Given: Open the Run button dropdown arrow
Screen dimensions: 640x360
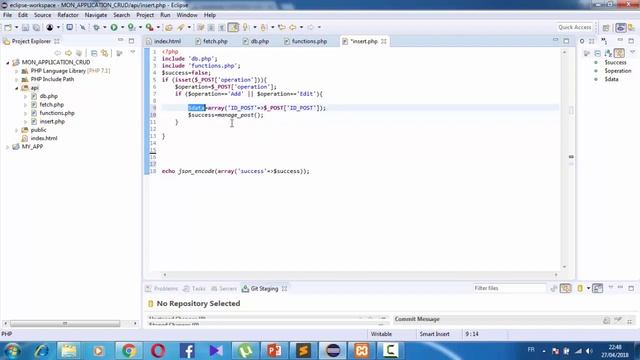Looking at the screenshot, I should [122, 27].
